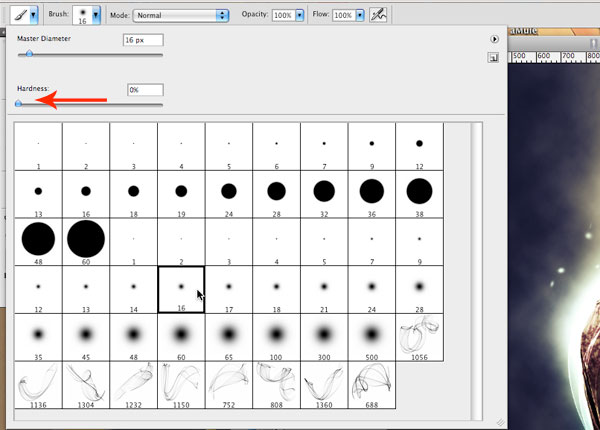Choose the smoke brush labeled 1360
This screenshot has width=600, height=430.
tap(324, 385)
